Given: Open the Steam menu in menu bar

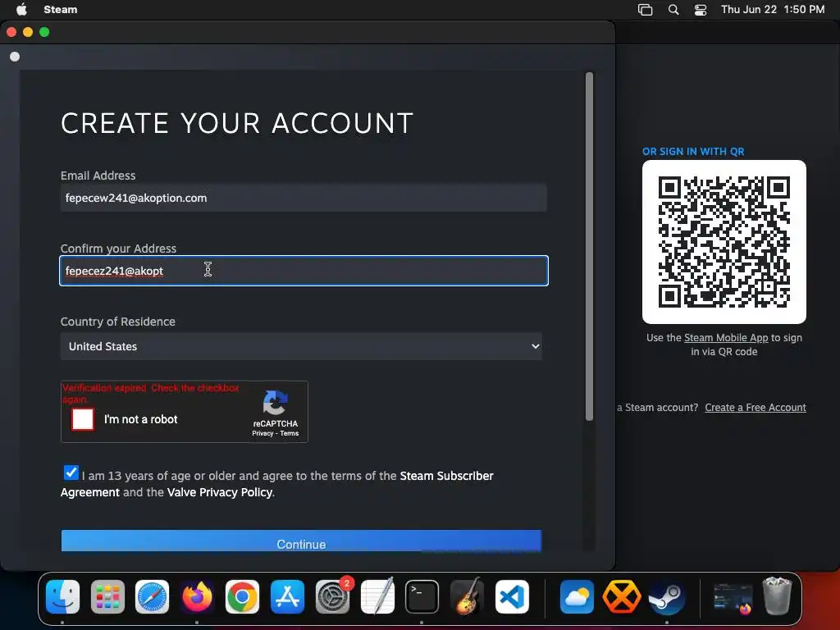Looking at the screenshot, I should (x=61, y=9).
